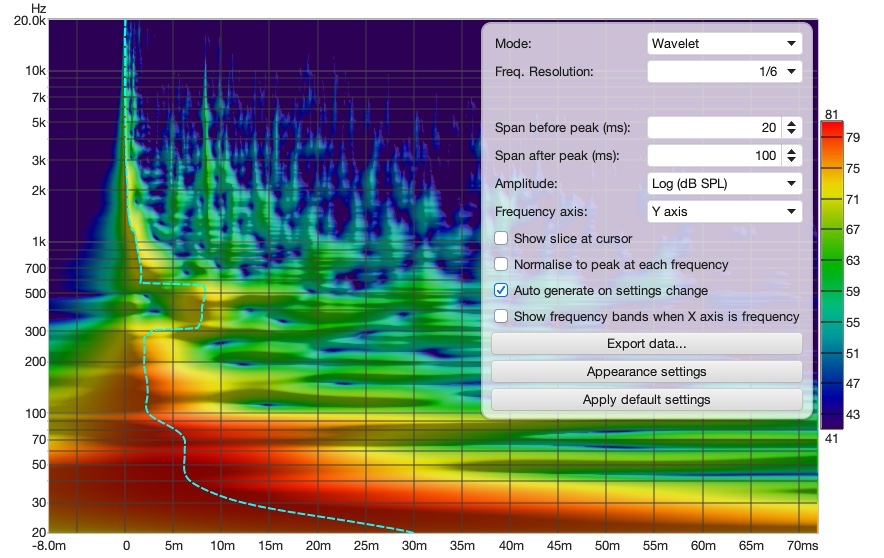Click the Export data... button
Image resolution: width=884 pixels, height=558 pixels.
[x=647, y=344]
